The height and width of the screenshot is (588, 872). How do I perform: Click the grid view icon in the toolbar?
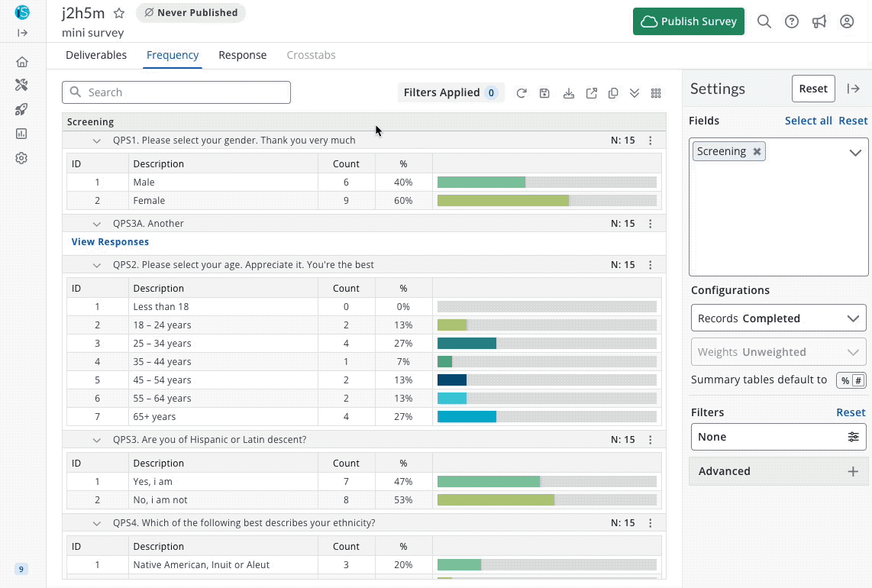pos(656,93)
